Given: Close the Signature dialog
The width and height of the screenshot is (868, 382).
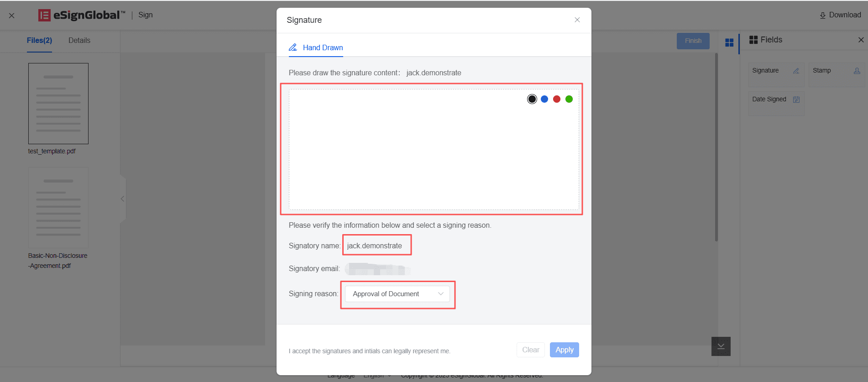Looking at the screenshot, I should [577, 20].
